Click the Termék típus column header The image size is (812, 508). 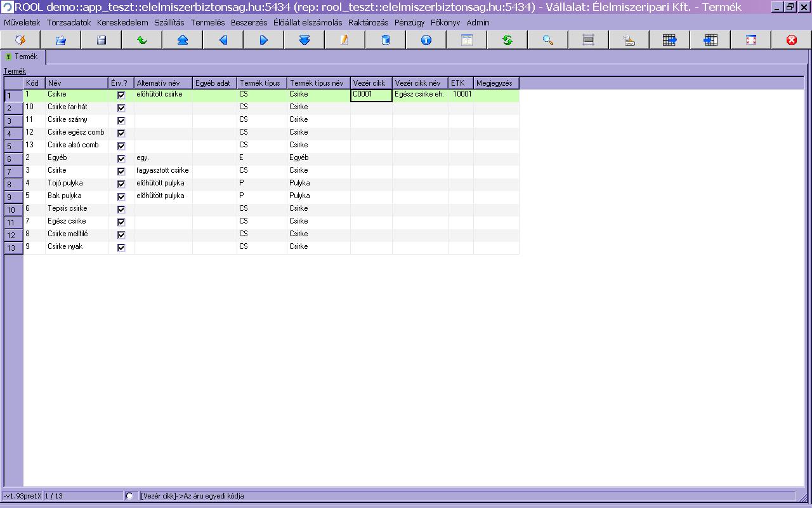[x=261, y=83]
